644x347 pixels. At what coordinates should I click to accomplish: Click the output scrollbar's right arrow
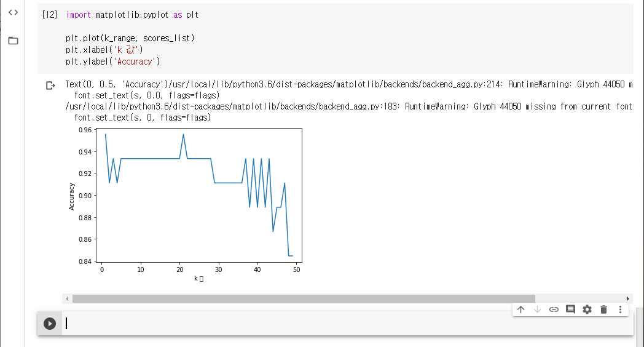pos(627,298)
